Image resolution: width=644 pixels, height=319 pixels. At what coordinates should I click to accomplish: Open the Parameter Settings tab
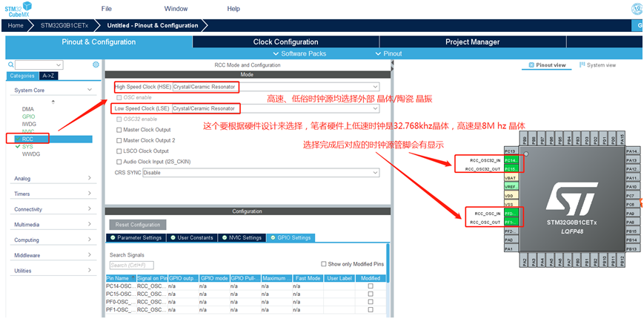click(136, 237)
